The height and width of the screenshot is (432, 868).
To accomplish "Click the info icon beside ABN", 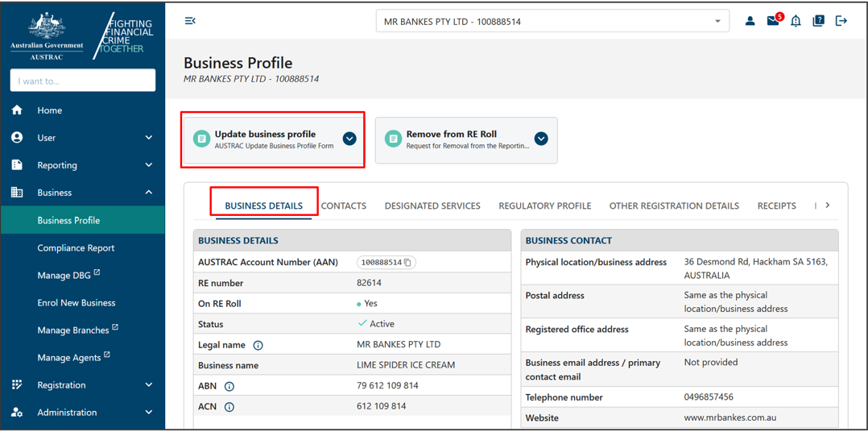I will pos(229,386).
